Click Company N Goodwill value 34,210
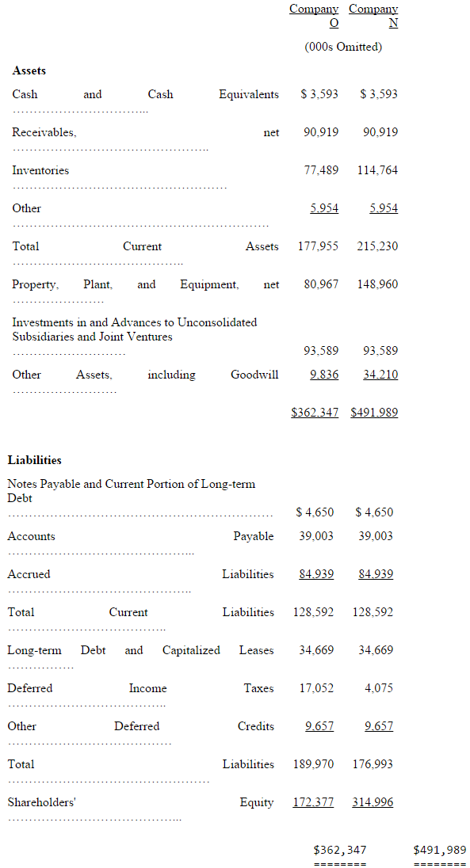470x868 pixels. (380, 375)
